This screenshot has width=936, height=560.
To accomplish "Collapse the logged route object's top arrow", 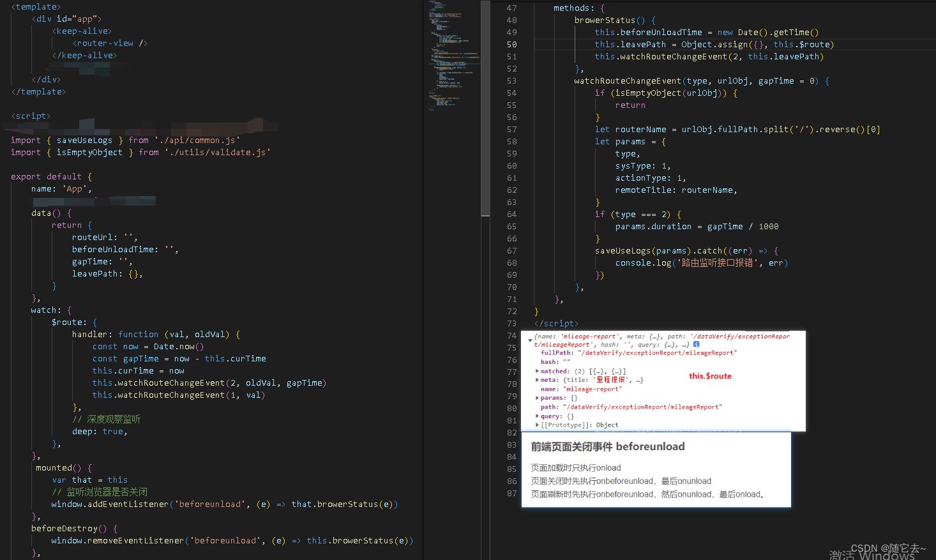I will 530,340.
